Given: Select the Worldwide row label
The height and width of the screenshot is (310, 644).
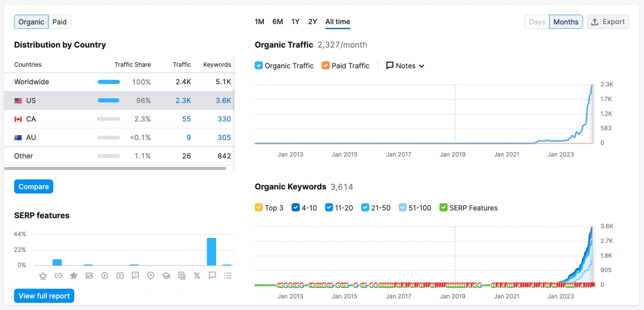Looking at the screenshot, I should point(32,82).
